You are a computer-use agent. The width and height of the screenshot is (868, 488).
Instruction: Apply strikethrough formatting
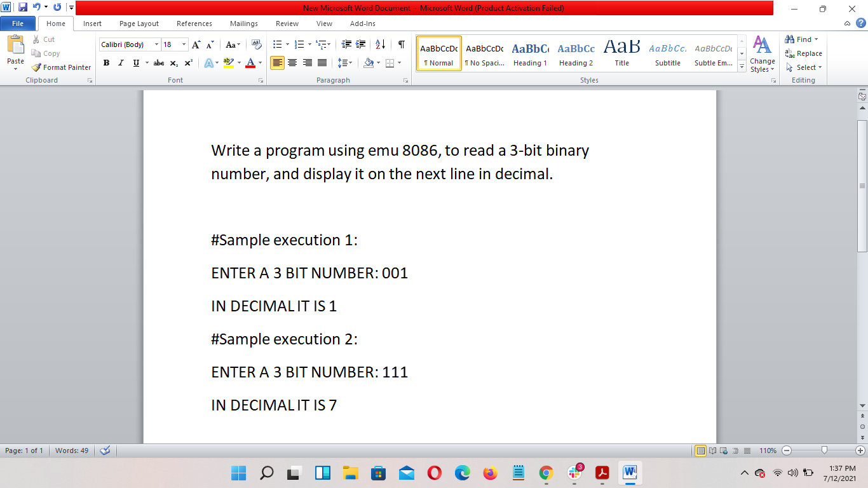pos(158,63)
